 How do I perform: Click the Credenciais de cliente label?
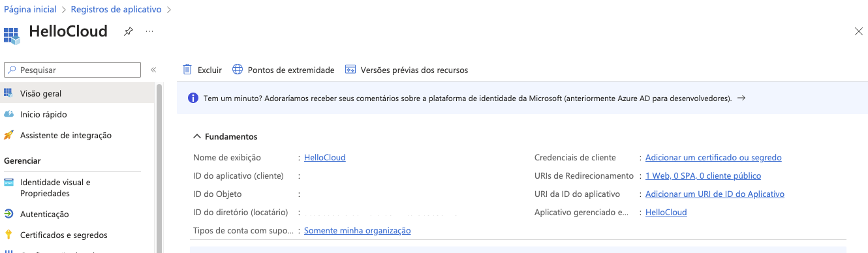point(575,158)
